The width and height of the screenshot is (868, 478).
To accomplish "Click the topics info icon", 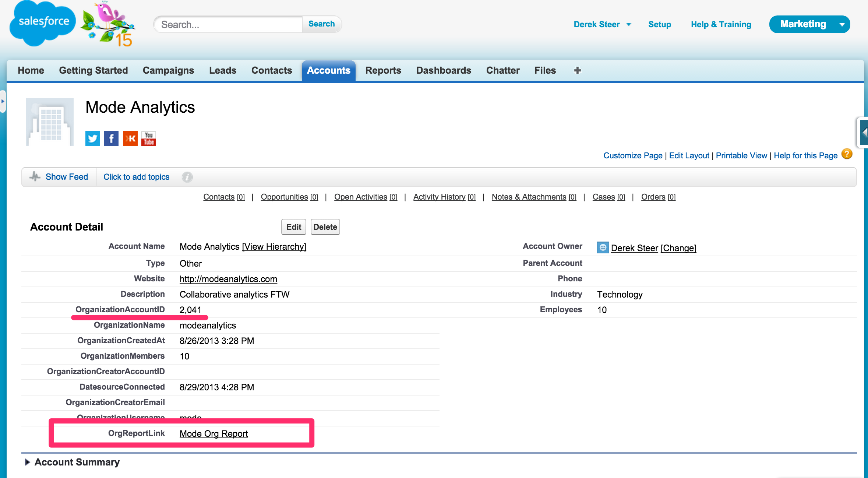I will (187, 177).
